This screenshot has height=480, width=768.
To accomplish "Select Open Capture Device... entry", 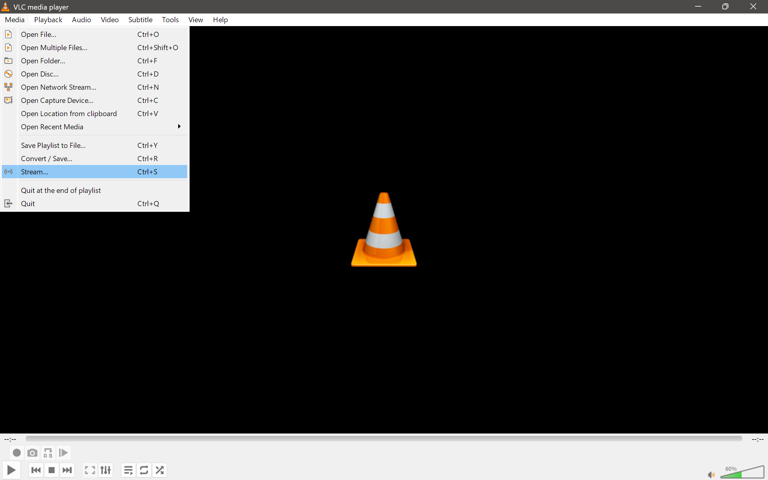I will coord(95,100).
